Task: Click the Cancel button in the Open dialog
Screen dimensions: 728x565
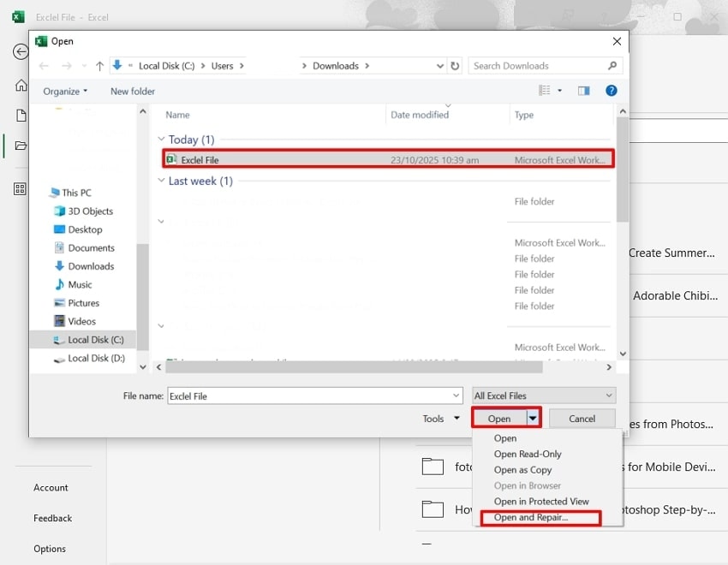Action: [582, 419]
